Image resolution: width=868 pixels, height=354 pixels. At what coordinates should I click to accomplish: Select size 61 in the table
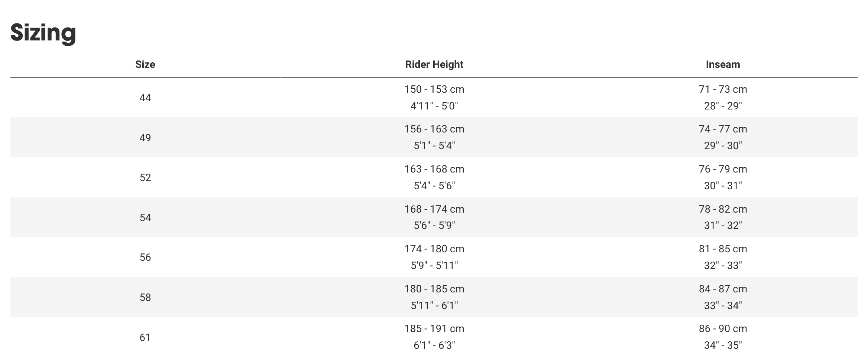pos(145,337)
